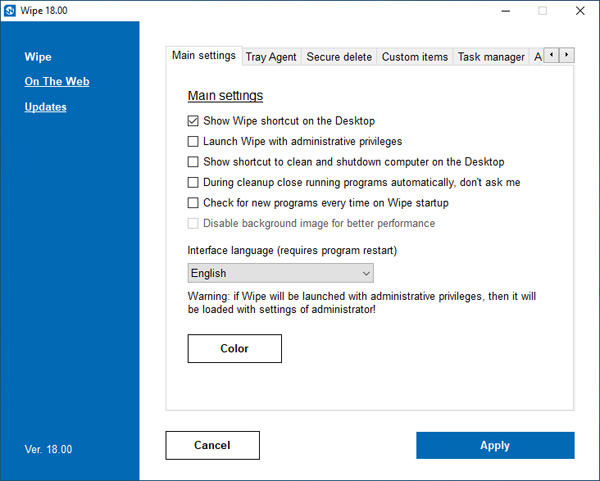Open the Secure delete tab
This screenshot has height=481, width=600.
pyautogui.click(x=339, y=57)
